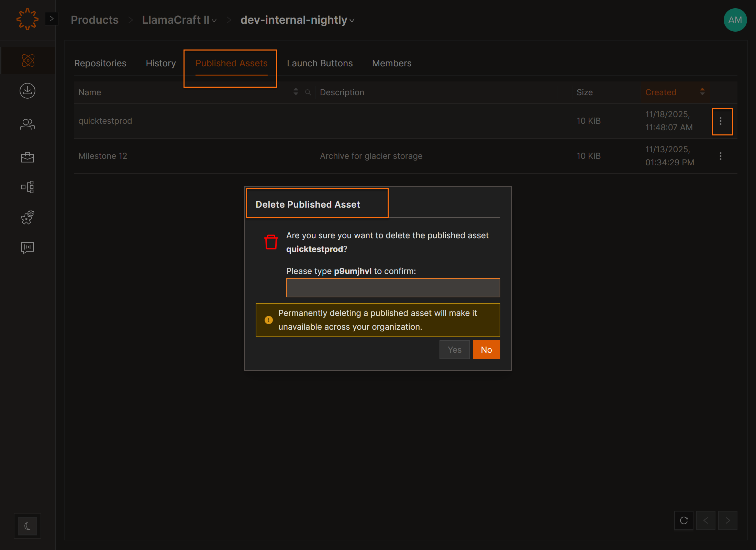Toggle dark mode with the moon button

pos(27,526)
